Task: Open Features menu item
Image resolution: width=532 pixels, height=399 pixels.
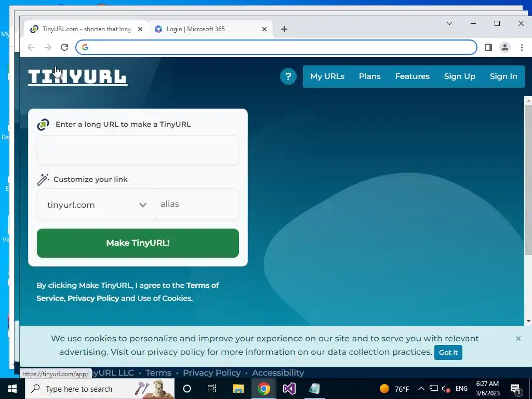Action: point(412,76)
